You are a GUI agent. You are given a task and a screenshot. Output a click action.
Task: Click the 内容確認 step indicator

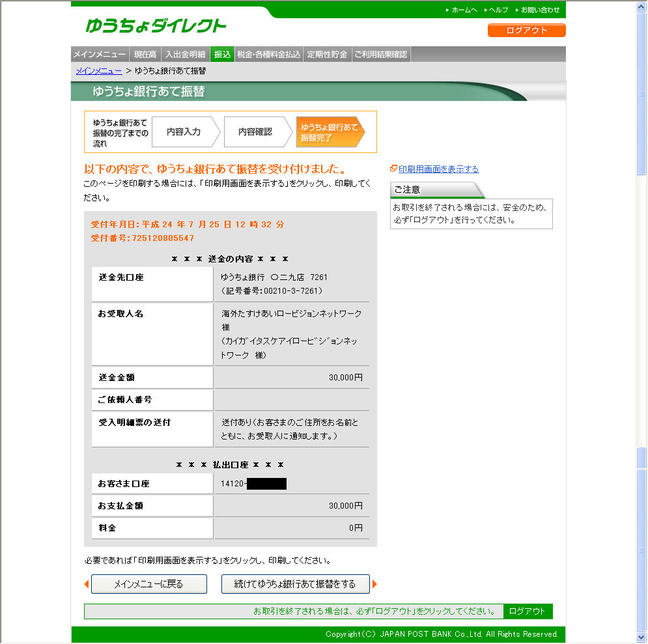point(257,132)
